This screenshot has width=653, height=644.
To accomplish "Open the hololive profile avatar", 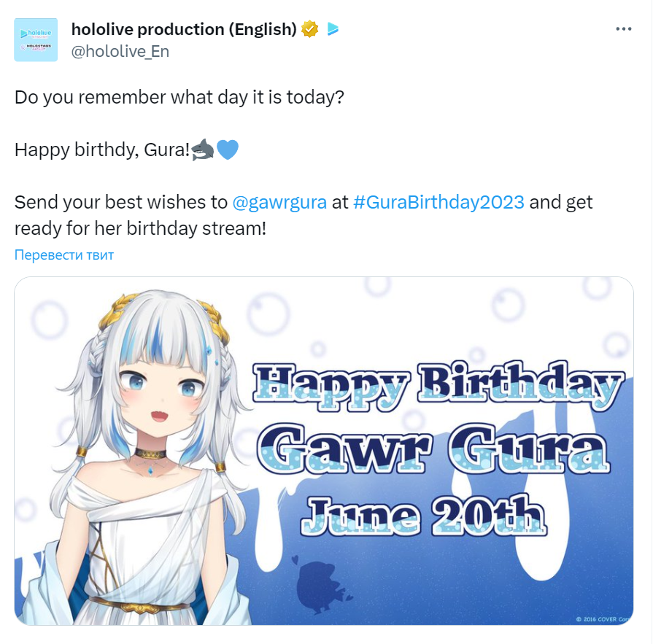I will click(x=36, y=40).
